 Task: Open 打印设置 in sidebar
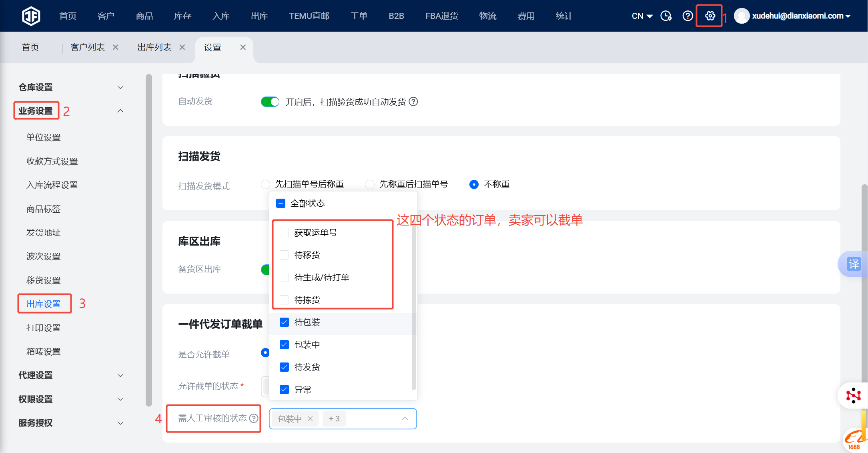(x=44, y=328)
